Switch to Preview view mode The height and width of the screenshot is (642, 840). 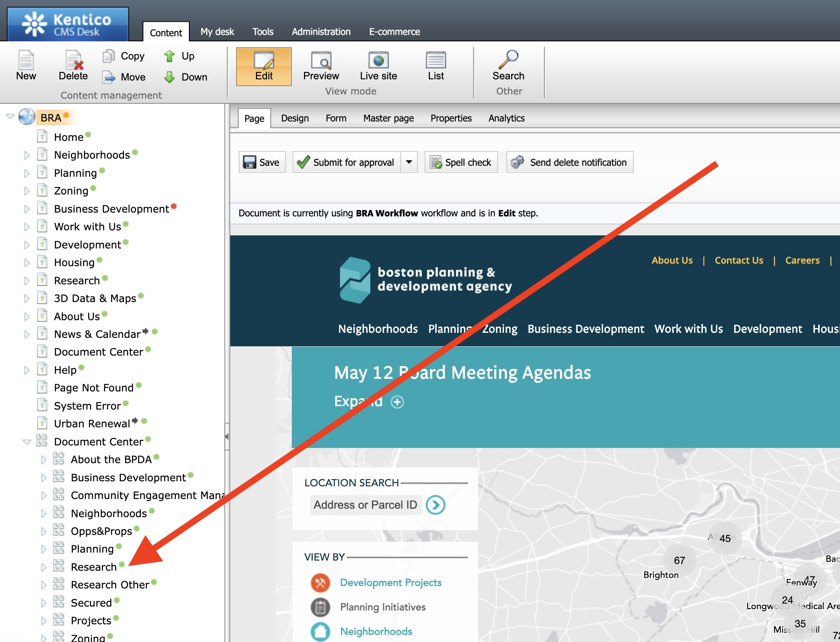[321, 61]
